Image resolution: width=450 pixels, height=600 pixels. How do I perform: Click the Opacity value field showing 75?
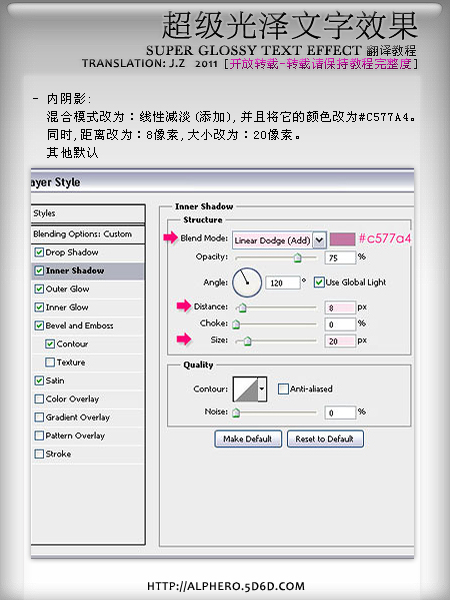coord(341,258)
